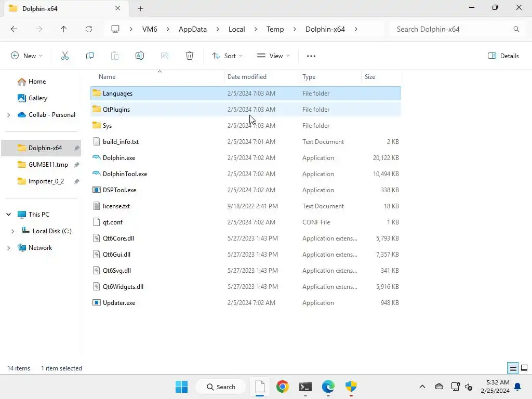Select license.txt file
The image size is (532, 399).
246,206
